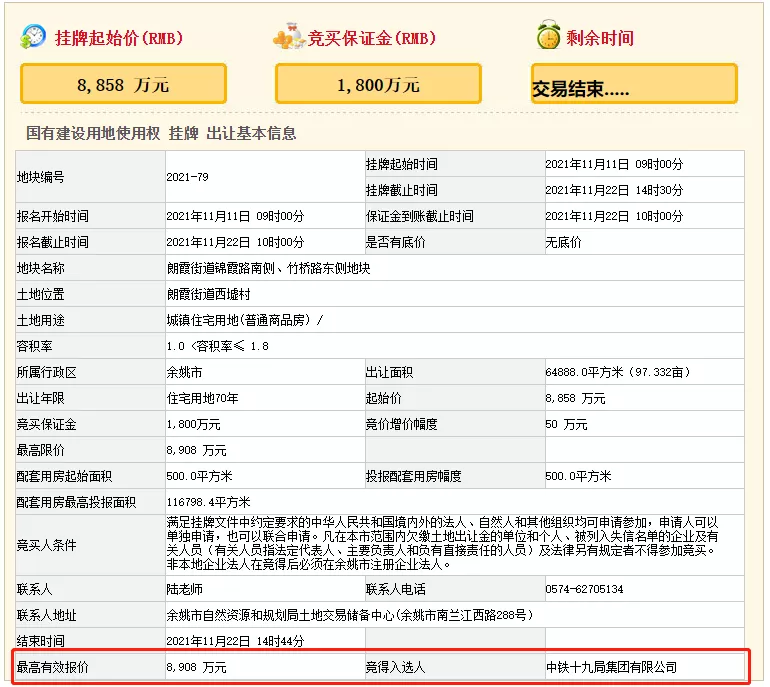
Task: Select the 国有建设用地使用权 section title
Action: 93,133
